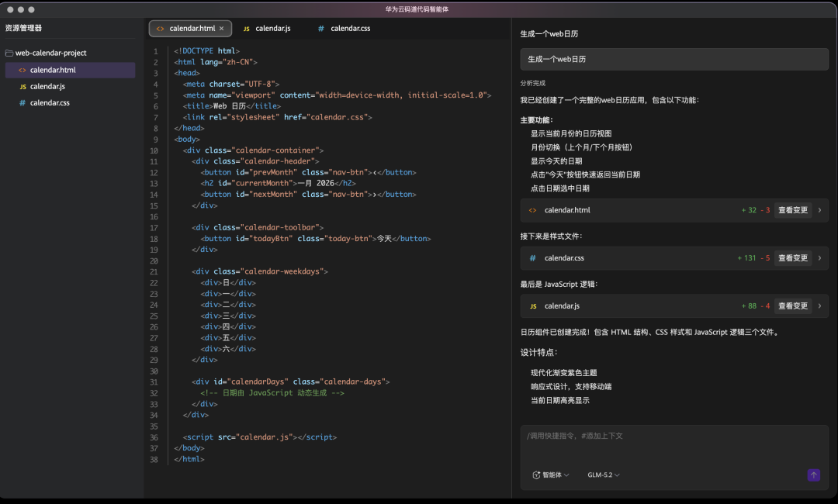Click the agent icon beside 智能体

[536, 475]
